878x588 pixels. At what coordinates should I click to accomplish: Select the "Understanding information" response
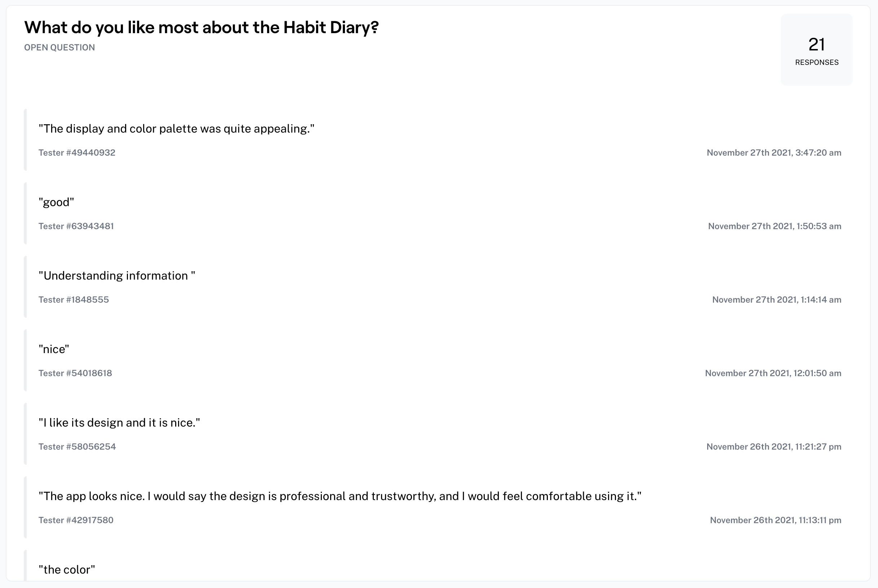[117, 276]
